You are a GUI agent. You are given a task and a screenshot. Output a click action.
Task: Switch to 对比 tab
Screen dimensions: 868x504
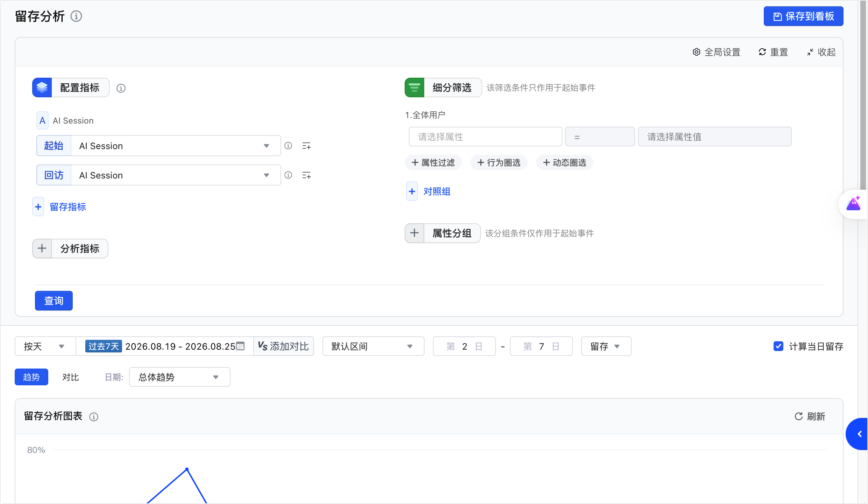(71, 377)
